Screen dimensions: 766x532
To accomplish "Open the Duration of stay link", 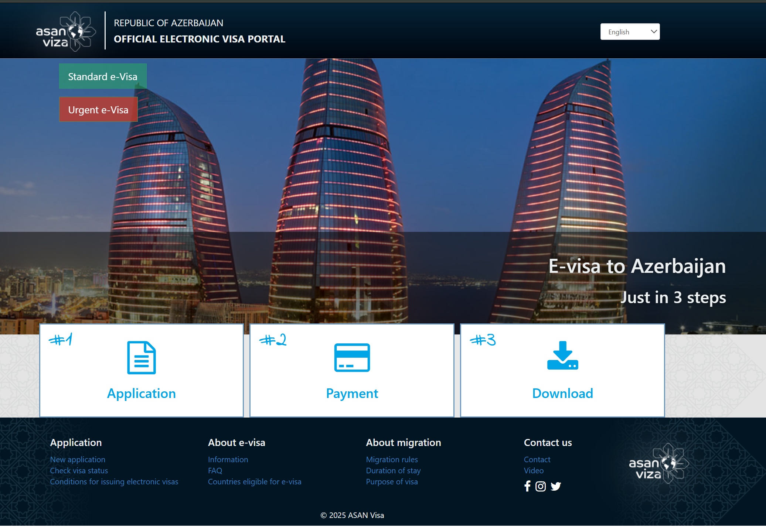I will click(393, 471).
